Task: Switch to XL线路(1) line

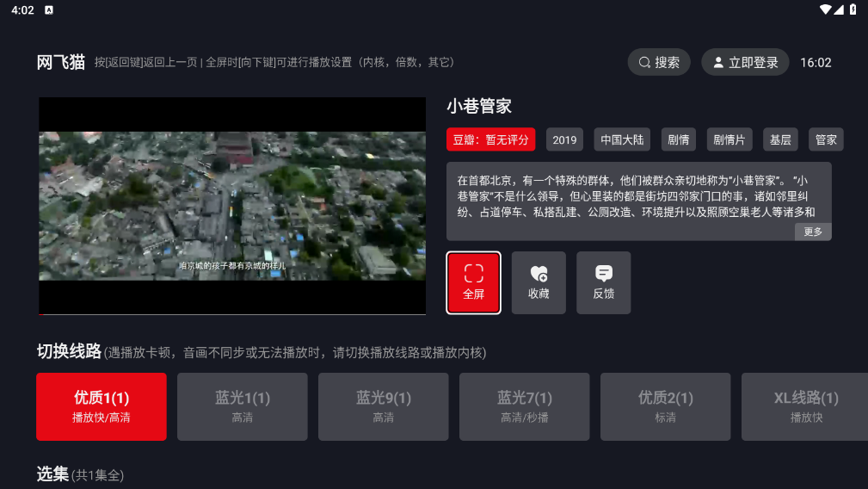Action: click(x=805, y=406)
